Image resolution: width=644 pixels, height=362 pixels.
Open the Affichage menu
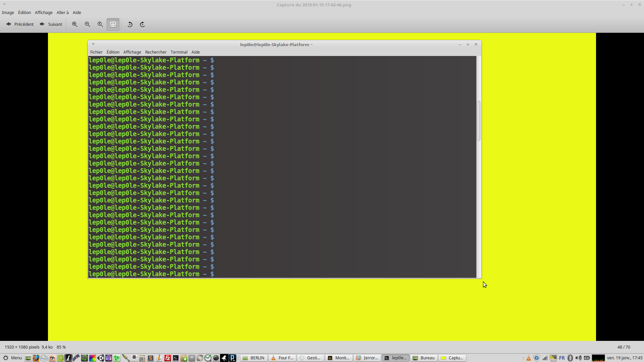pyautogui.click(x=44, y=13)
